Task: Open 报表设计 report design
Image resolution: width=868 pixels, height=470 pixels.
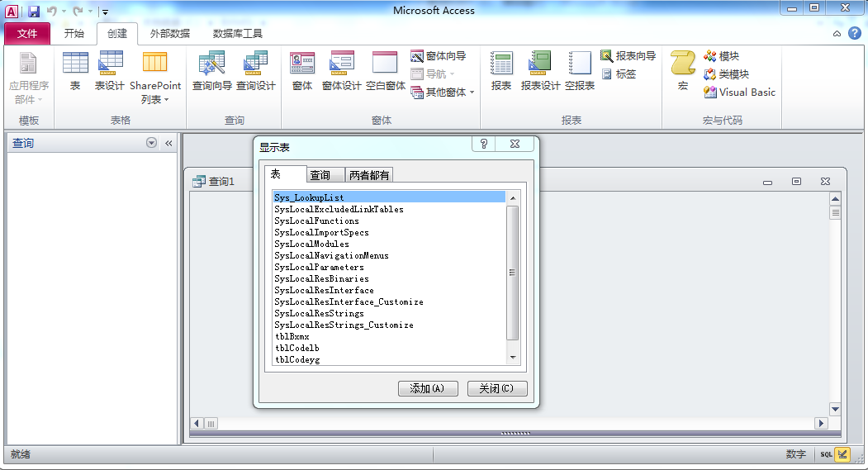Action: coord(540,71)
